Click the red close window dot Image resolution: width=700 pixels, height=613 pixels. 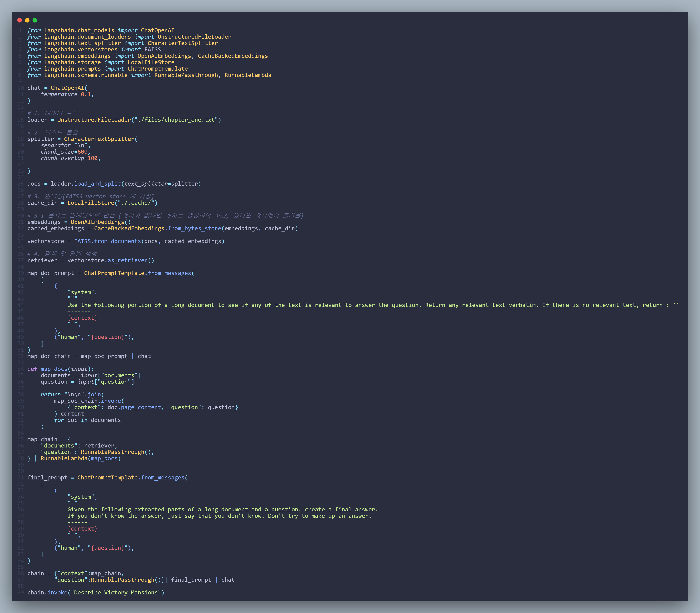(19, 20)
